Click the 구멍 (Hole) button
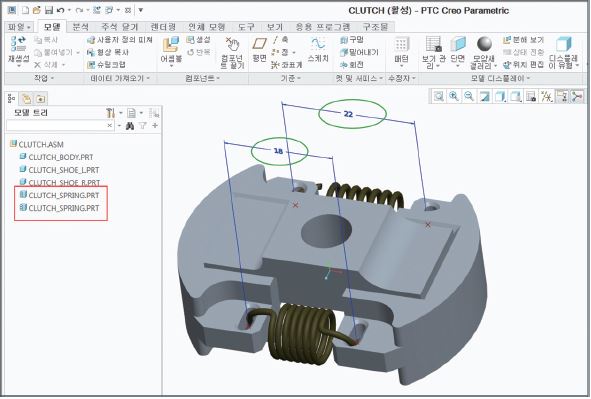The width and height of the screenshot is (591, 399). 352,40
